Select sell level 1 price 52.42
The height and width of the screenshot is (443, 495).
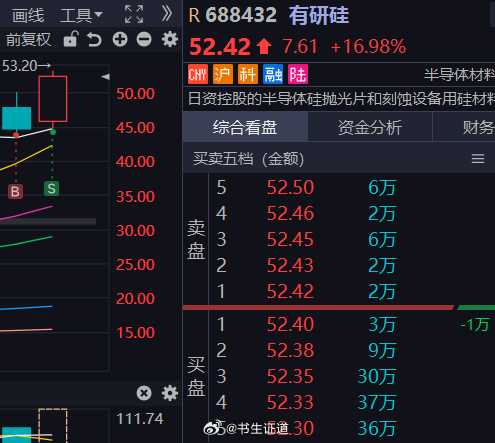(290, 291)
